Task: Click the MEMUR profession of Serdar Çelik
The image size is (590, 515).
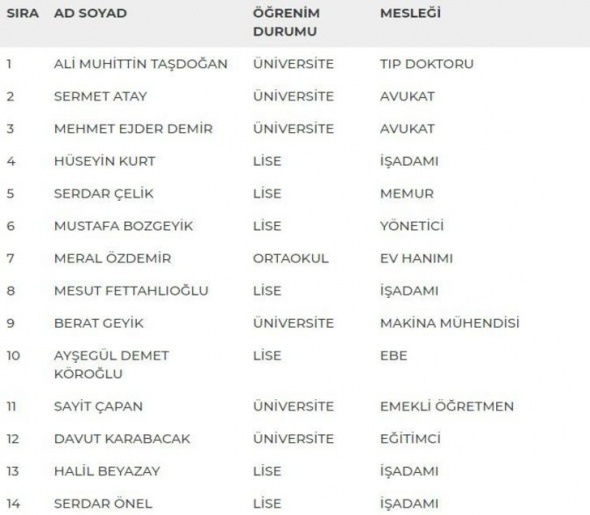Action: 407,194
